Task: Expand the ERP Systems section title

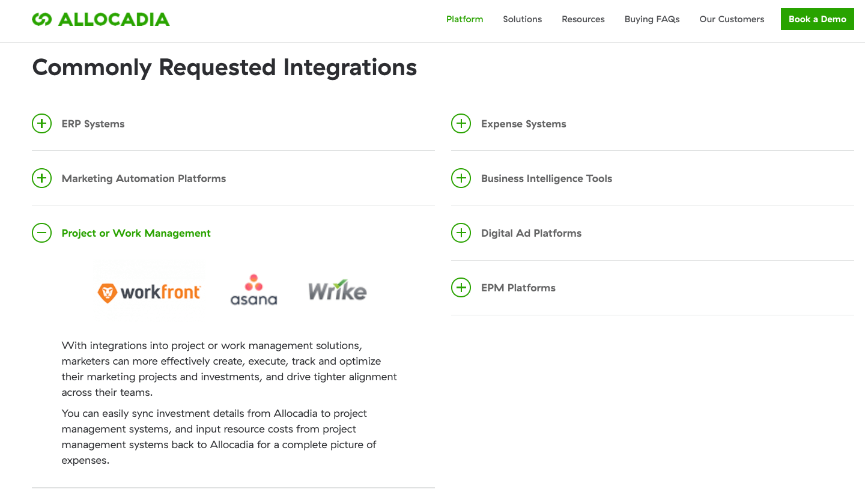Action: tap(93, 124)
